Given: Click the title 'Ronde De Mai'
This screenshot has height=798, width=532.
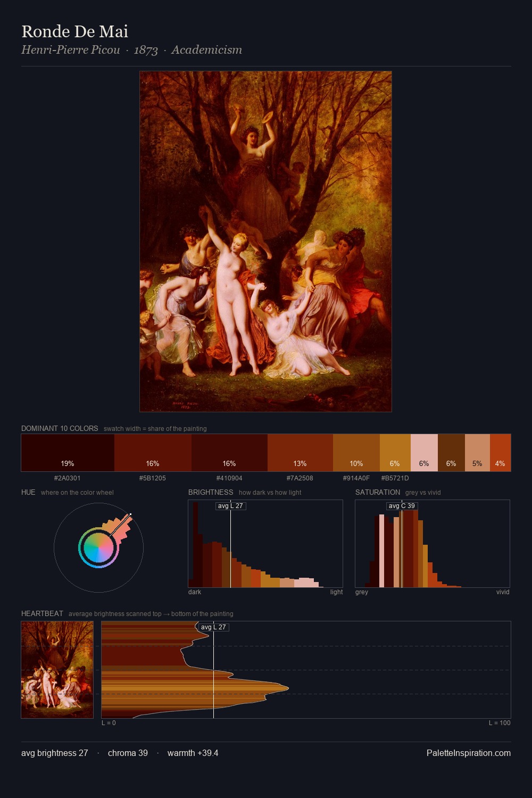Looking at the screenshot, I should click(75, 31).
